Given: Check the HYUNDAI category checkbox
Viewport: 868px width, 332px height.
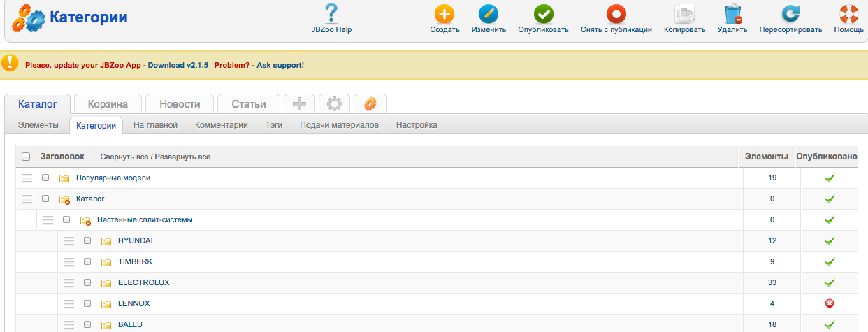Looking at the screenshot, I should (x=87, y=240).
